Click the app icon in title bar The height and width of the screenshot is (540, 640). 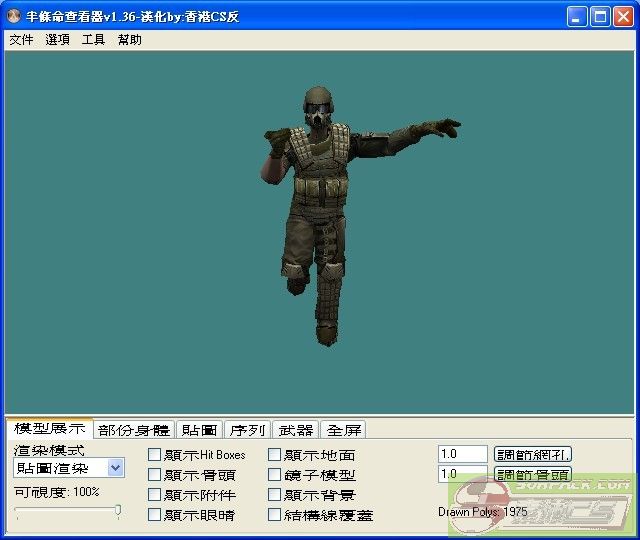(x=13, y=17)
